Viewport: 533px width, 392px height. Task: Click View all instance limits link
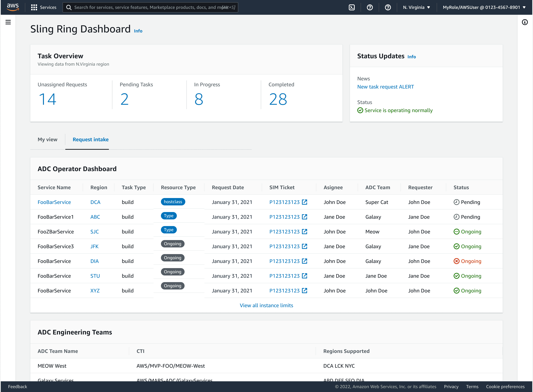[x=266, y=305]
